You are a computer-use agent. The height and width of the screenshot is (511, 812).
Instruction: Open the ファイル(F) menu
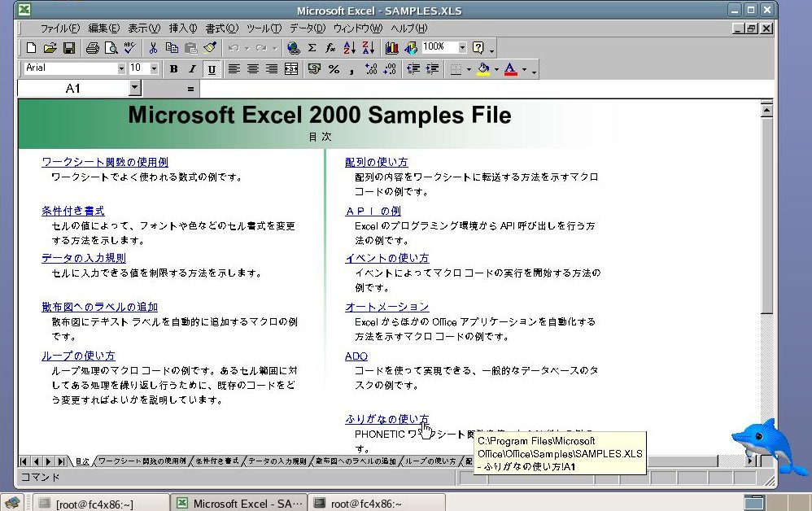coord(60,28)
